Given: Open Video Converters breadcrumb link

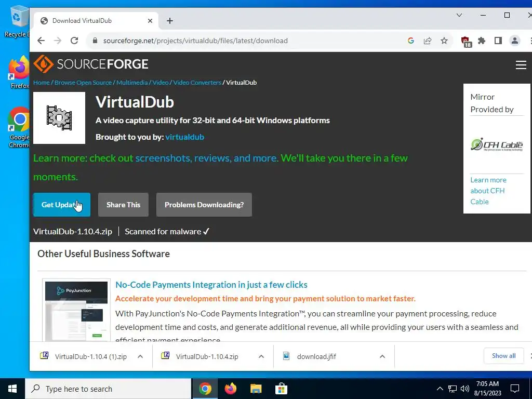Looking at the screenshot, I should point(197,83).
